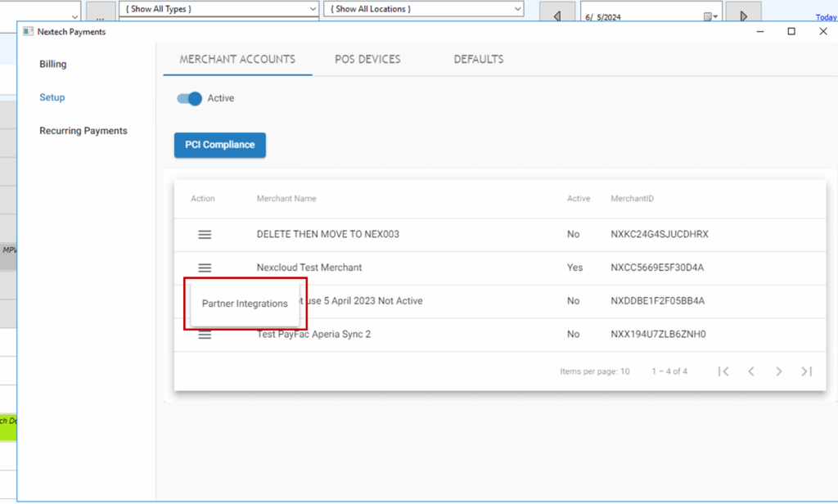The height and width of the screenshot is (504, 838).
Task: Click the next date arrow button
Action: point(743,16)
